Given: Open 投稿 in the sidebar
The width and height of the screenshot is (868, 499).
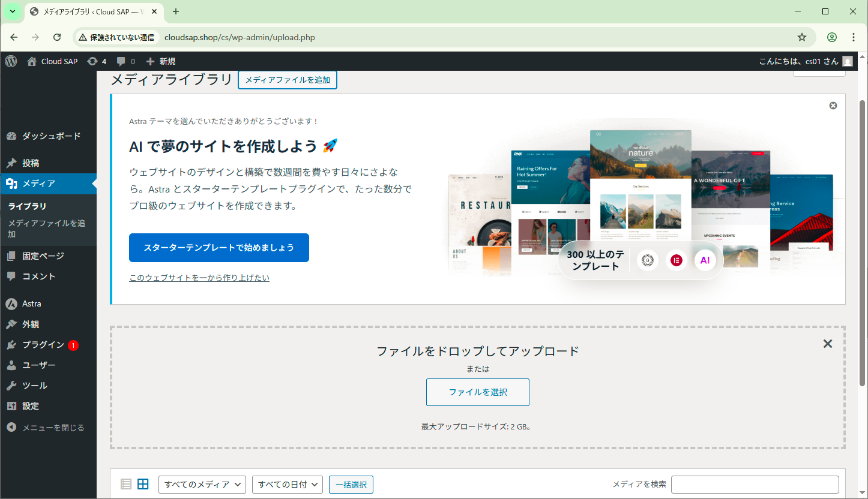Looking at the screenshot, I should coord(48,163).
